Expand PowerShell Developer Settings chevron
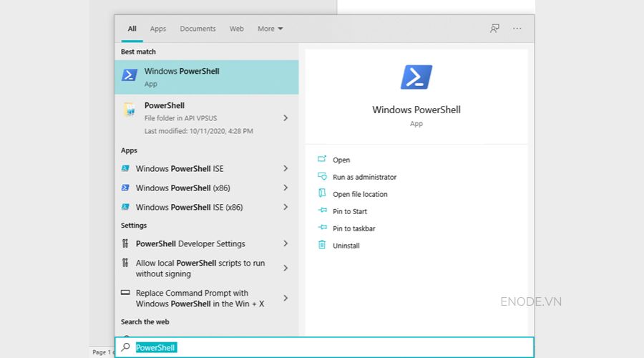Screen dimensions: 644x358 pos(286,244)
